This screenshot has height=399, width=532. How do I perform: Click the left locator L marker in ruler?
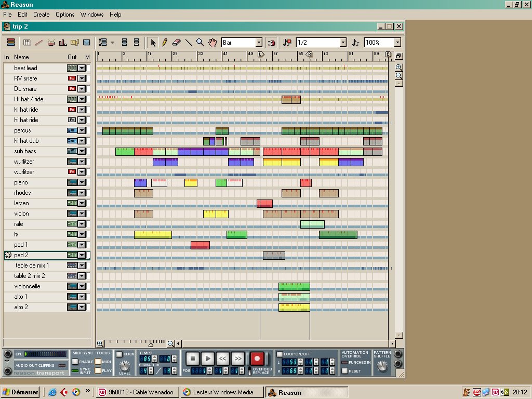tap(261, 54)
